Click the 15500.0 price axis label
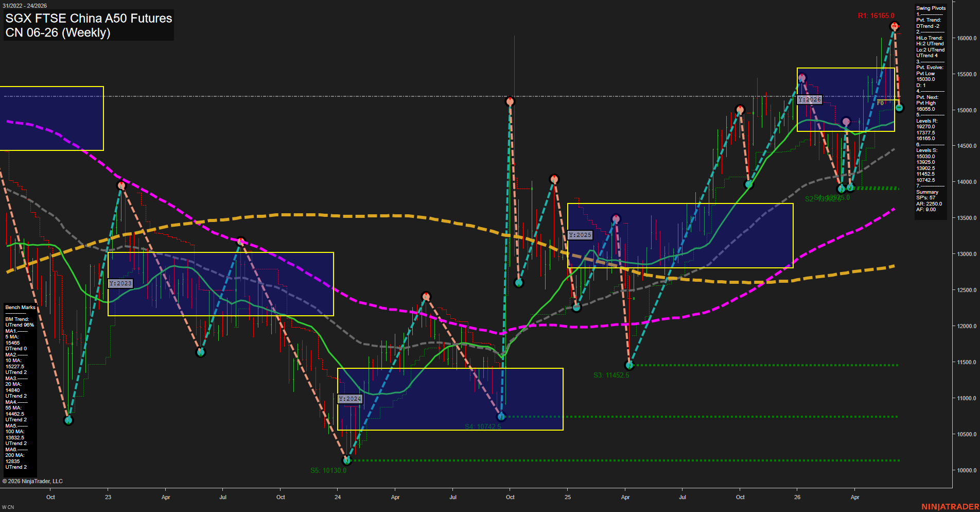This screenshot has width=980, height=512. [967, 74]
